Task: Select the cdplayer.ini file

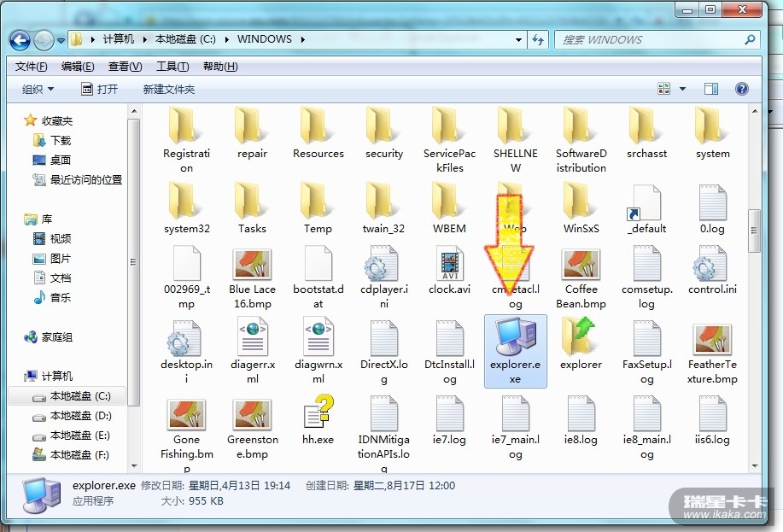Action: coord(384,278)
